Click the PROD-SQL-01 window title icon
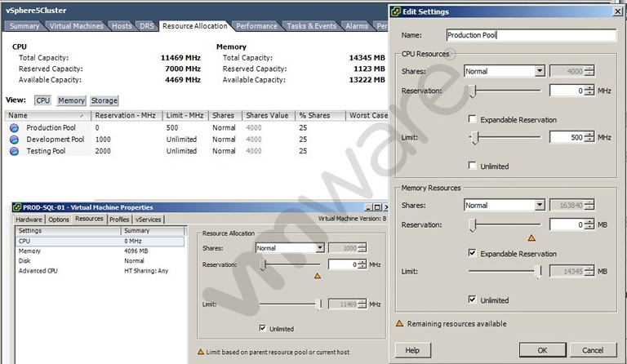The image size is (627, 364). tap(17, 207)
